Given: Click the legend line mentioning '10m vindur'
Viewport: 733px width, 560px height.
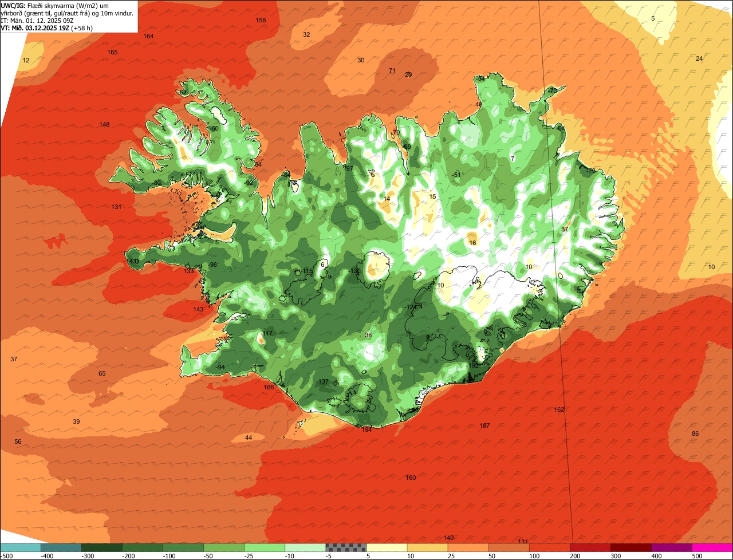Looking at the screenshot, I should (x=67, y=13).
